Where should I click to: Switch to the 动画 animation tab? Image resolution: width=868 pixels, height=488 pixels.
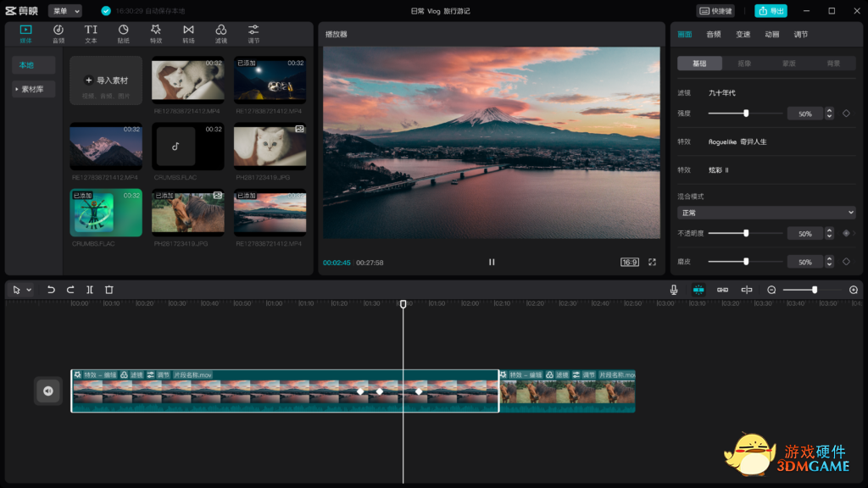771,34
